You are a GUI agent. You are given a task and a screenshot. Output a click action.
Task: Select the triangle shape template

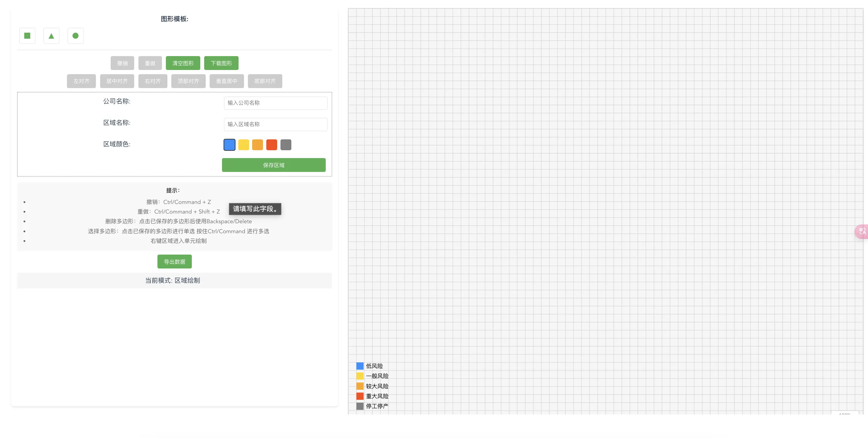[51, 36]
